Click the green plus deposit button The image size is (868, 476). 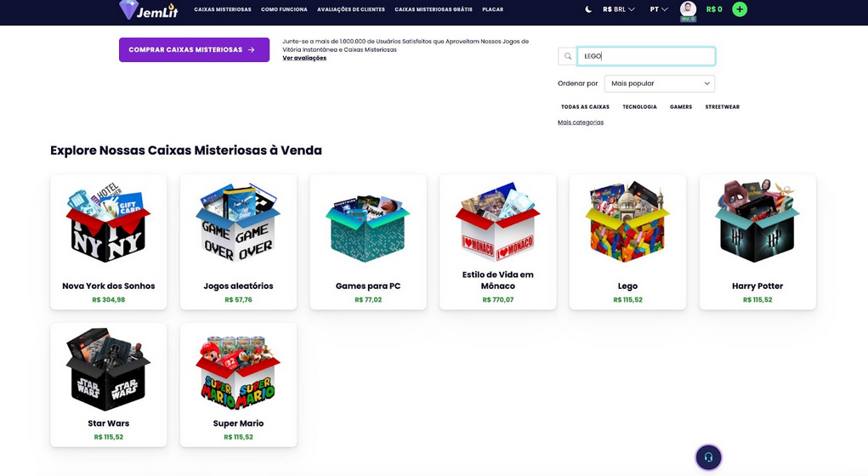[740, 9]
